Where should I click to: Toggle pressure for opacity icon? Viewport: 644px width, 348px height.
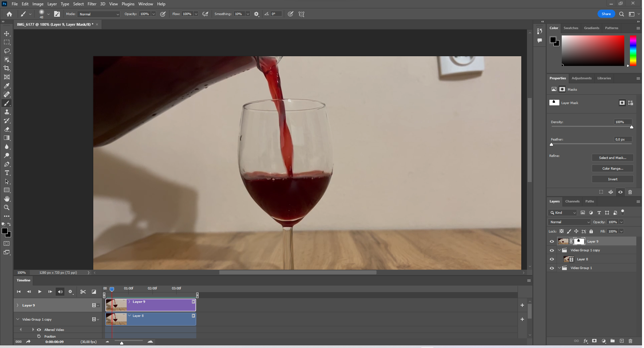tap(163, 14)
